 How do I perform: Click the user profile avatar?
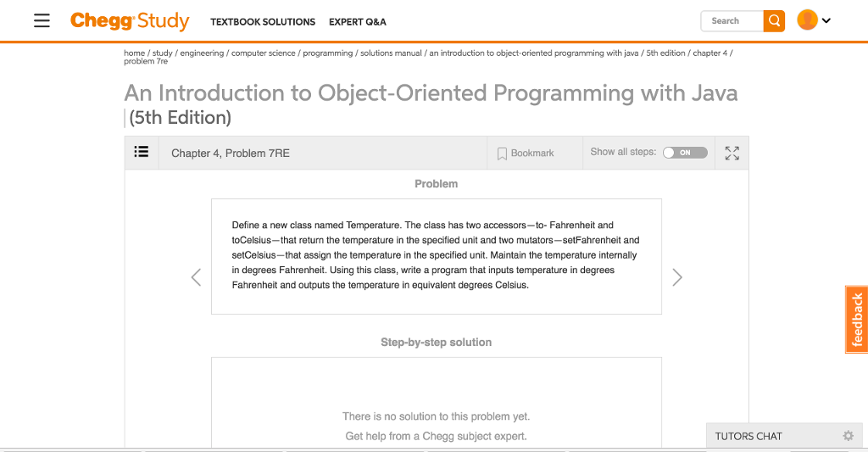807,20
